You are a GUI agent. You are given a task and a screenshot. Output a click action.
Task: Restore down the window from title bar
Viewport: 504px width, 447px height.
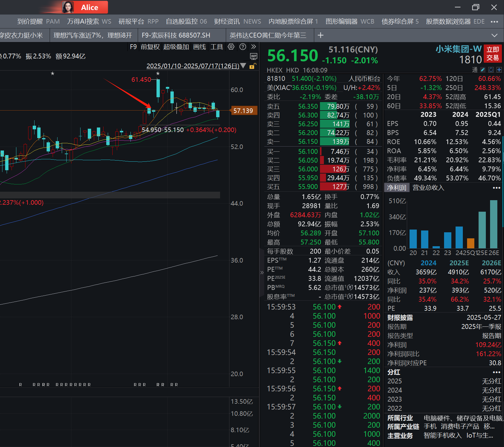[x=476, y=7]
